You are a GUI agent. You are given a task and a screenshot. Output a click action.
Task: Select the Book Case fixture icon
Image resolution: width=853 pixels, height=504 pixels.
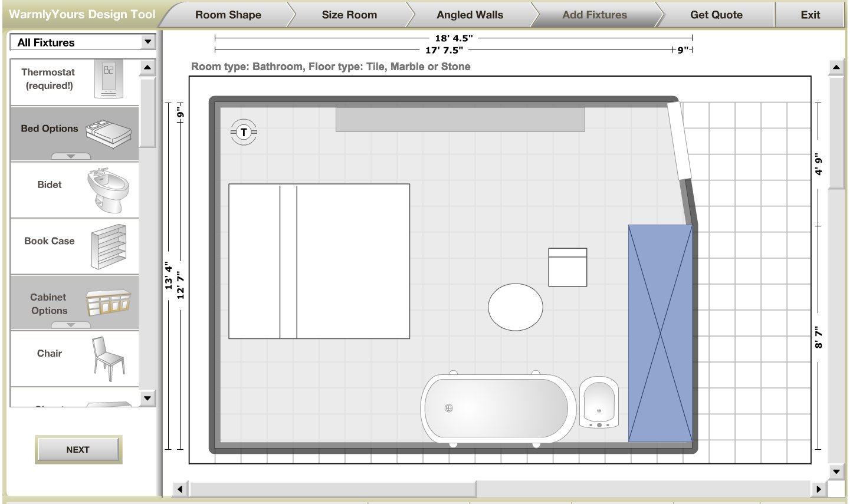[109, 246]
